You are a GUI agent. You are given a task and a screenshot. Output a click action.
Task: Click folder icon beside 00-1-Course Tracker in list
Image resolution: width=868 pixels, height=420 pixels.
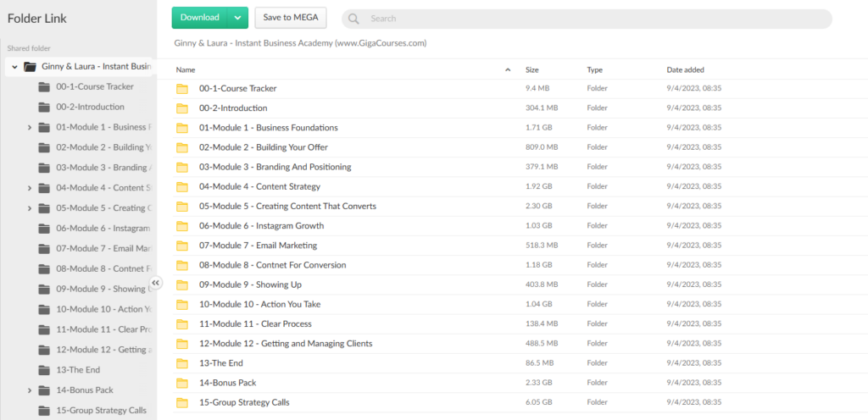pyautogui.click(x=181, y=89)
